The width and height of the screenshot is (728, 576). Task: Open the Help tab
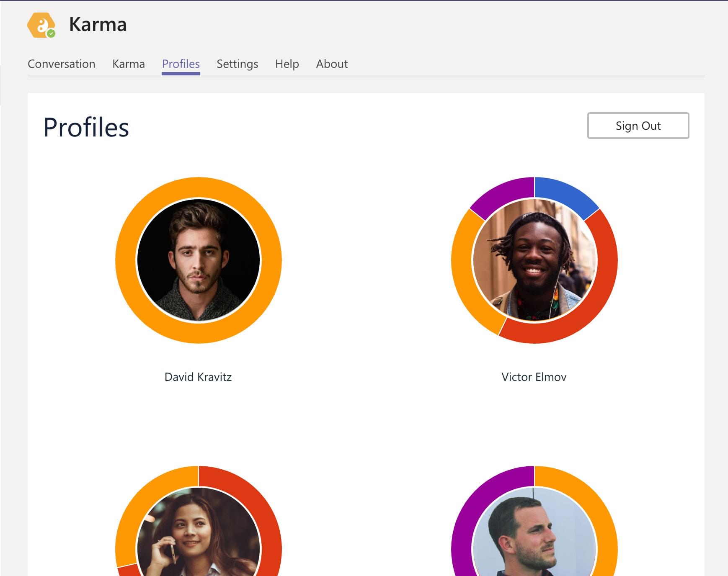(287, 64)
